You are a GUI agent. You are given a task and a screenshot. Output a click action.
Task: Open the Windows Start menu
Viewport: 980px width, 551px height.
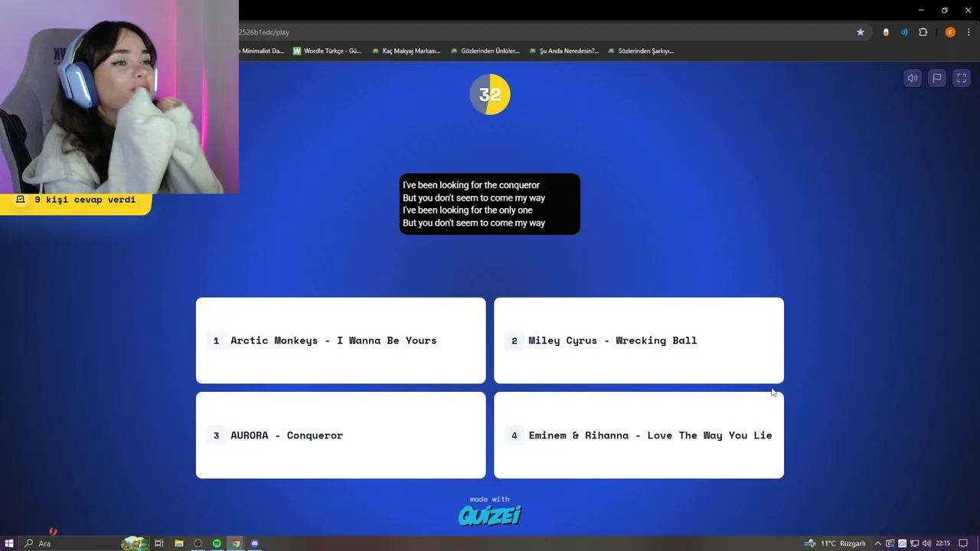pyautogui.click(x=9, y=543)
